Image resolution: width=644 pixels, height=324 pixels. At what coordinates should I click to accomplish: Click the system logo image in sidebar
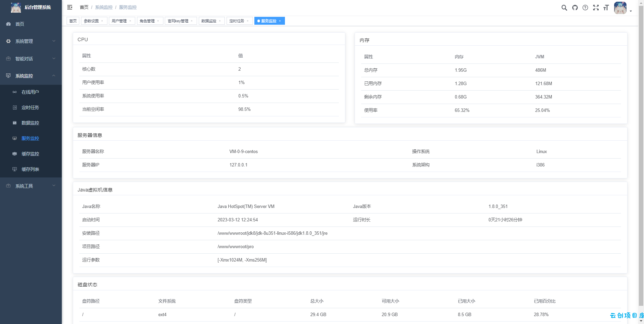(x=16, y=7)
